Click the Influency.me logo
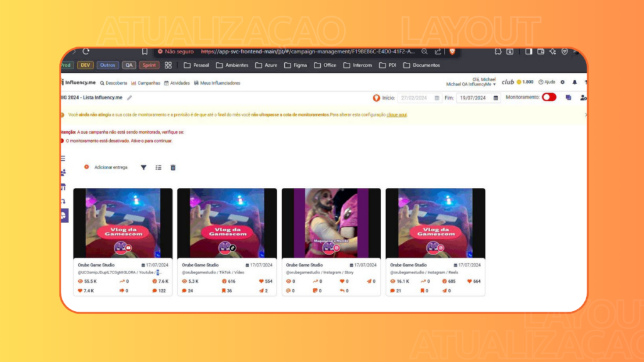 coord(79,82)
